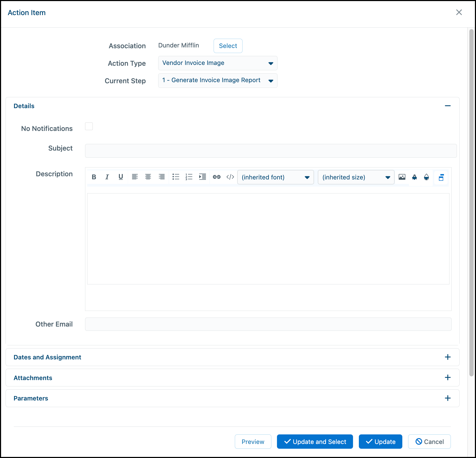Check the No Notifications checkbox
The image size is (476, 458).
tap(89, 126)
